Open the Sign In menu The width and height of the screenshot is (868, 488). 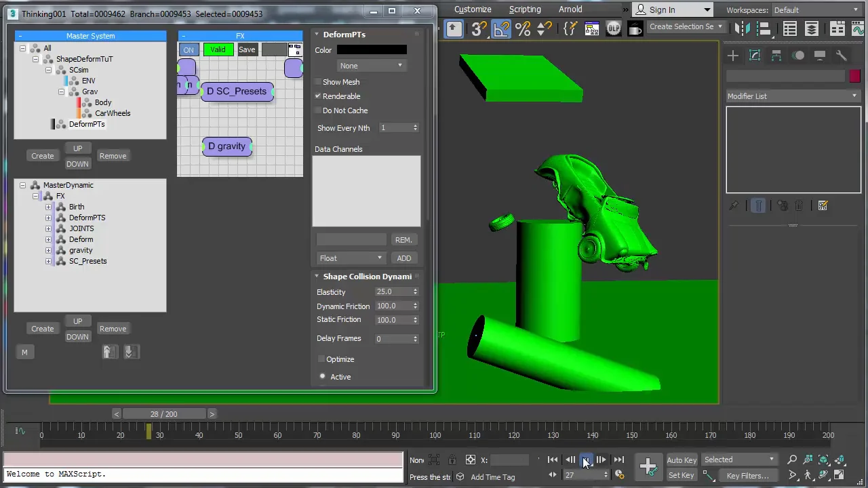coord(673,9)
